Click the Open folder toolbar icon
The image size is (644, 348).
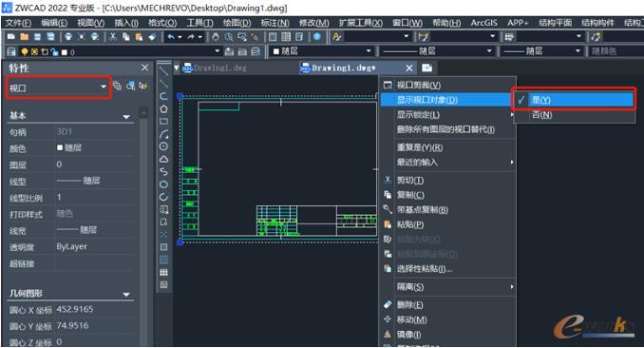[x=25, y=37]
